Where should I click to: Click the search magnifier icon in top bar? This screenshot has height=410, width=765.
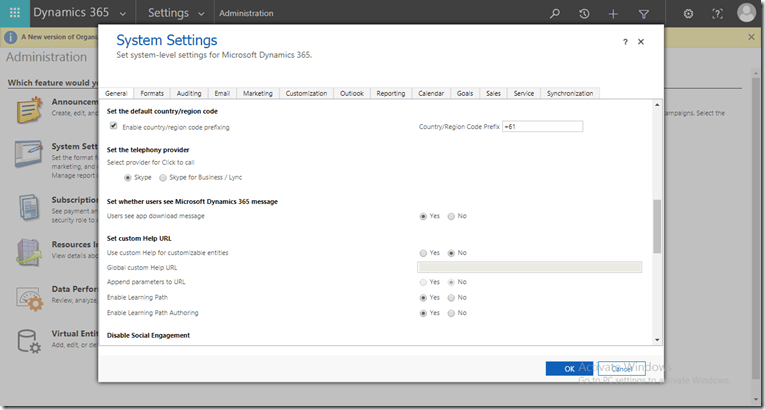(555, 14)
